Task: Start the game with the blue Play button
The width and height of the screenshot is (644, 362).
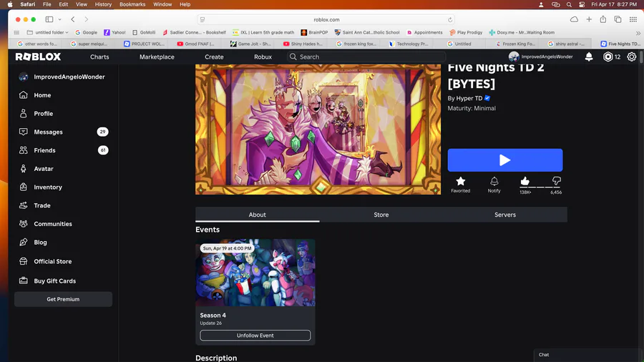Action: pyautogui.click(x=504, y=160)
